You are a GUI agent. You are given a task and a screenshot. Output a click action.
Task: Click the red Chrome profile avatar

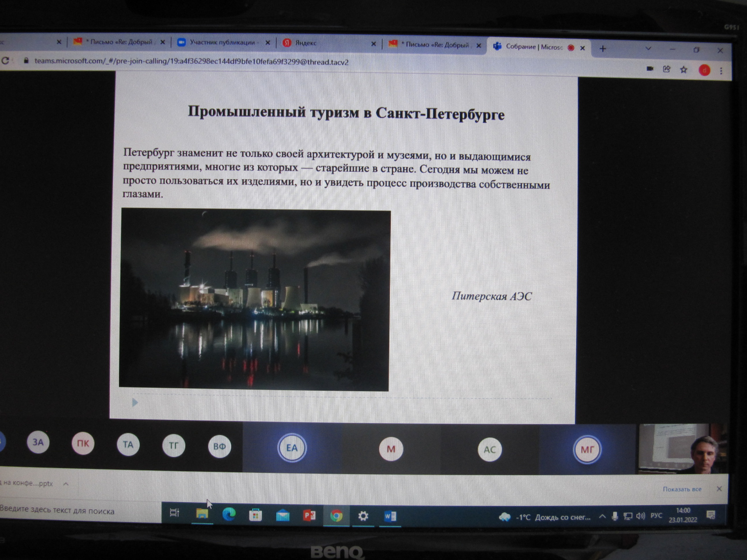click(704, 70)
